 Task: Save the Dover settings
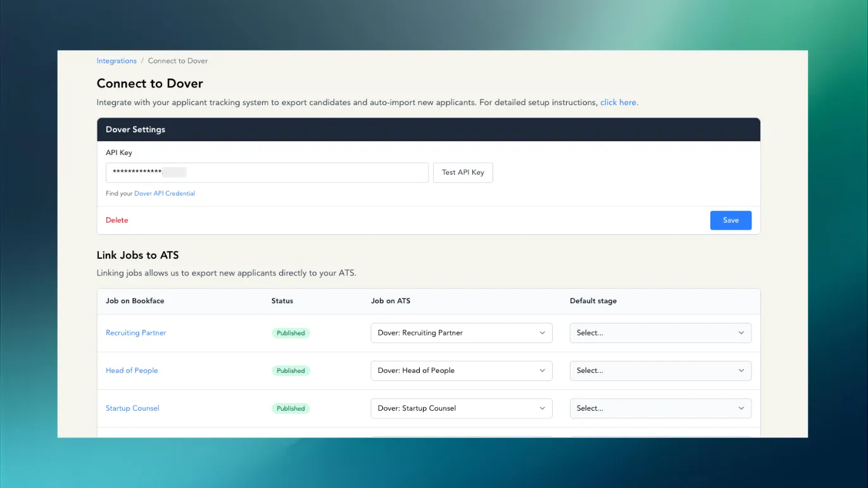731,220
